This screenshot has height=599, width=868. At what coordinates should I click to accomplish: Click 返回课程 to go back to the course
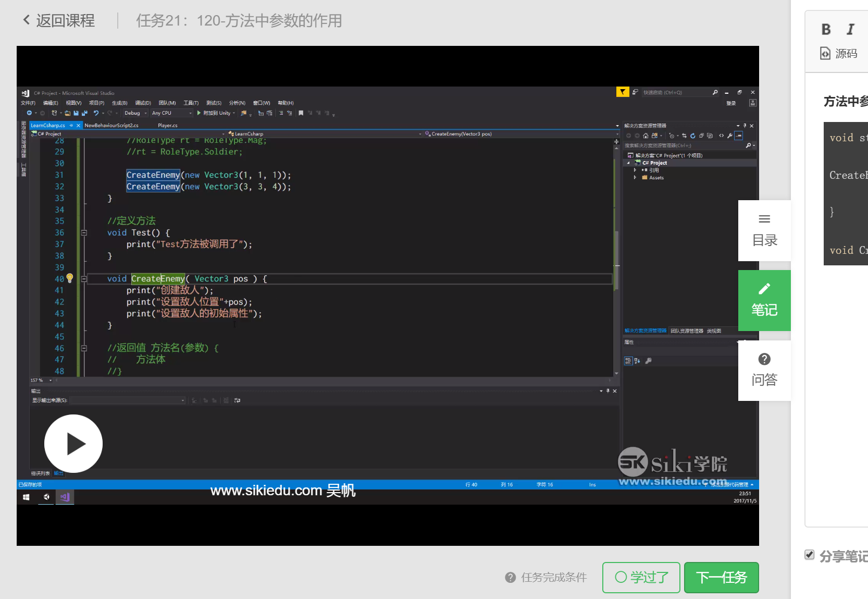pos(59,21)
